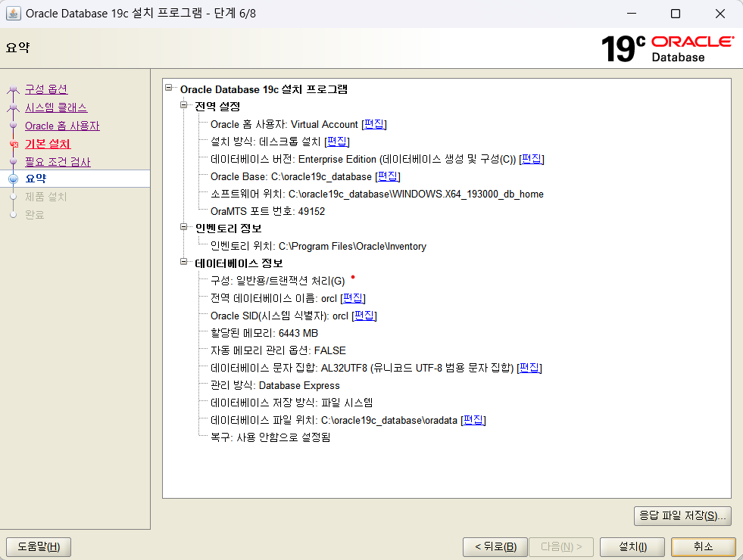Image resolution: width=743 pixels, height=560 pixels.
Task: Edit the Oracle SID orcl value
Action: [364, 316]
